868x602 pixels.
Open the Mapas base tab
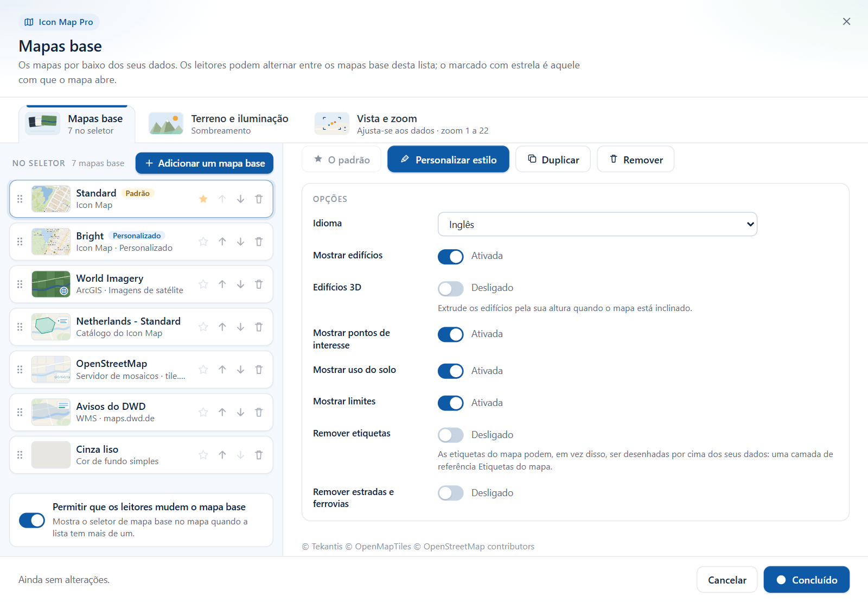point(77,124)
